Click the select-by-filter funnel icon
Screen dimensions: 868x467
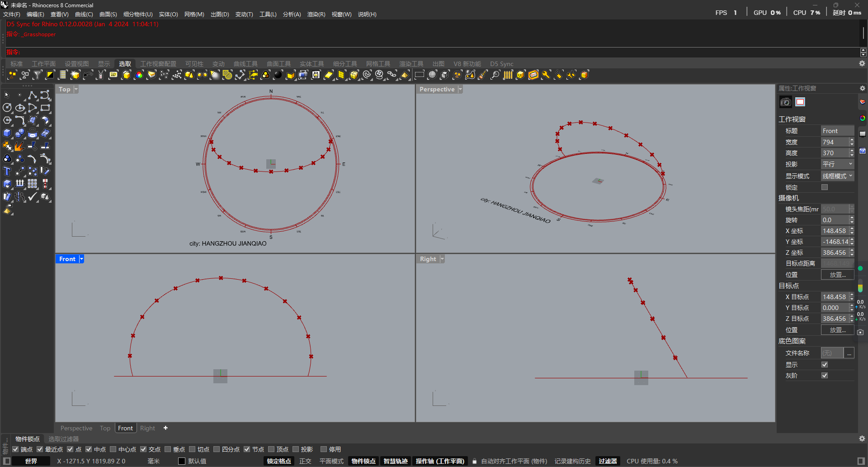38,75
